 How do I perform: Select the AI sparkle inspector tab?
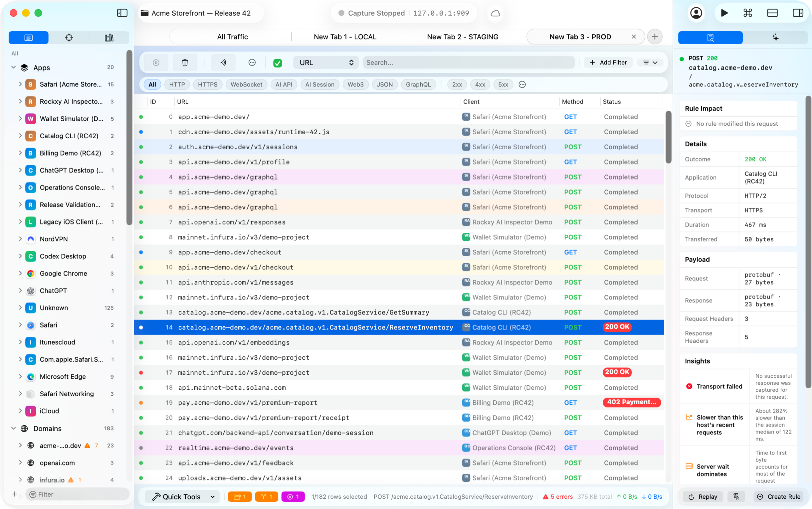(x=776, y=37)
